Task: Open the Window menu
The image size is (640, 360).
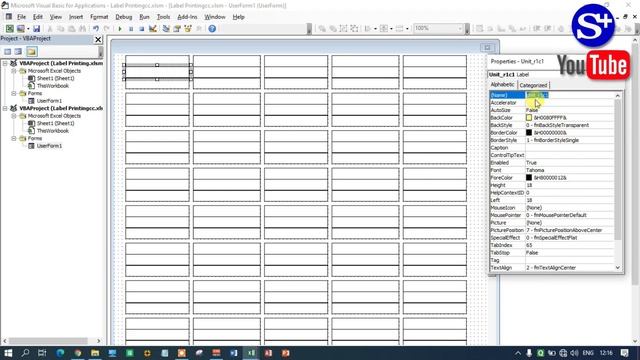Action: (215, 17)
